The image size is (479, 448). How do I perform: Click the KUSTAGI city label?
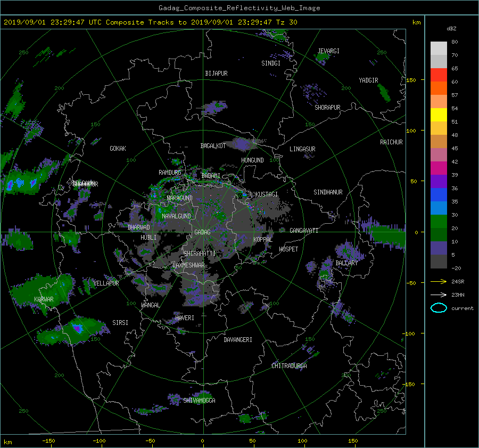267,194
